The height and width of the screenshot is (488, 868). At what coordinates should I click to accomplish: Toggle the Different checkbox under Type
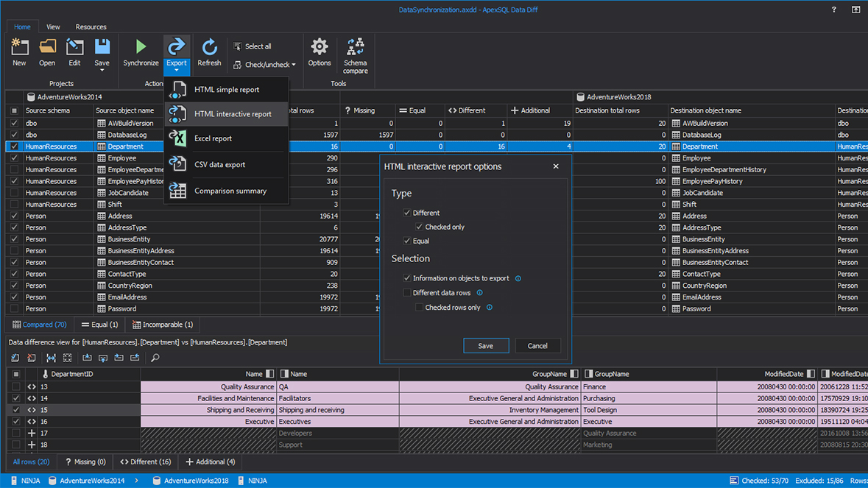coord(407,213)
